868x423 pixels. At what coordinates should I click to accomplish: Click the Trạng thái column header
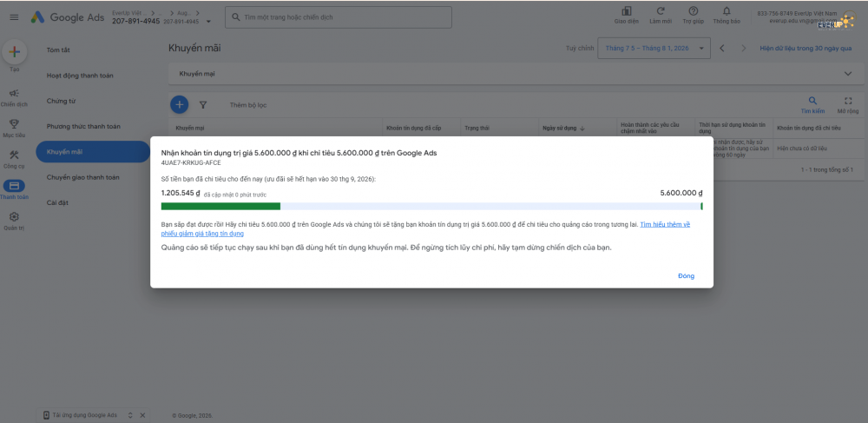point(477,128)
